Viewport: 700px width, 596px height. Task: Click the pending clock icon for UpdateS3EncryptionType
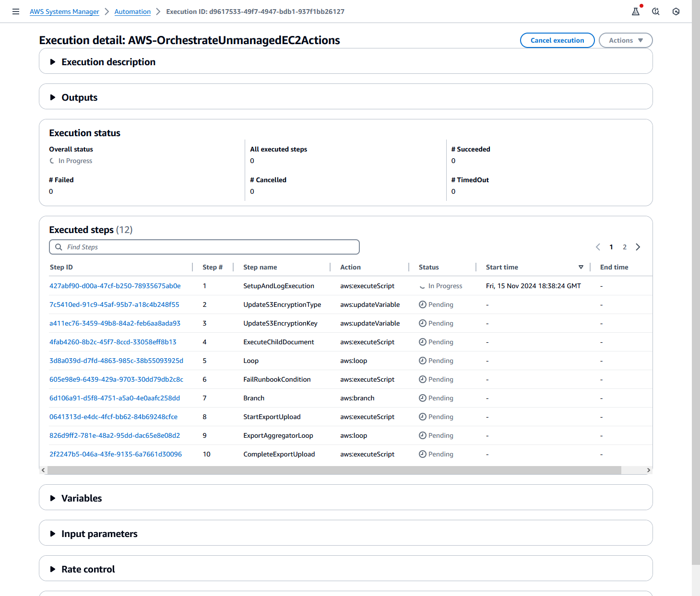tap(423, 304)
